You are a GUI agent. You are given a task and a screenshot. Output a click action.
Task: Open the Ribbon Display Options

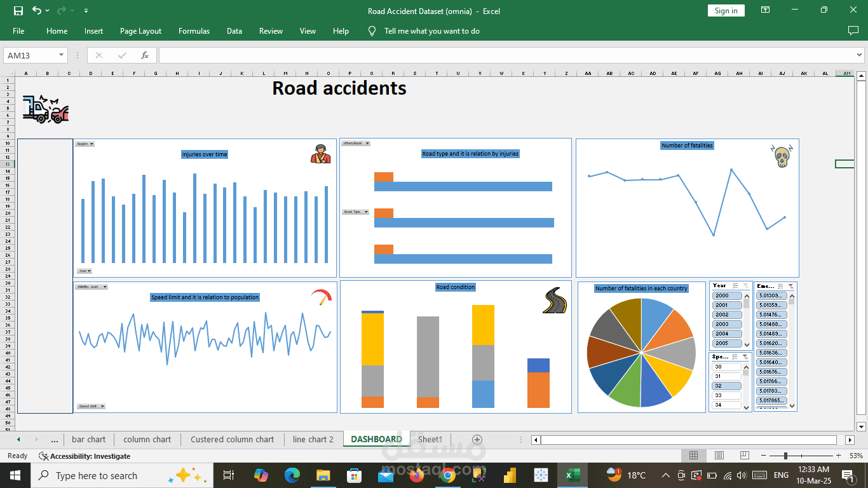click(x=766, y=10)
